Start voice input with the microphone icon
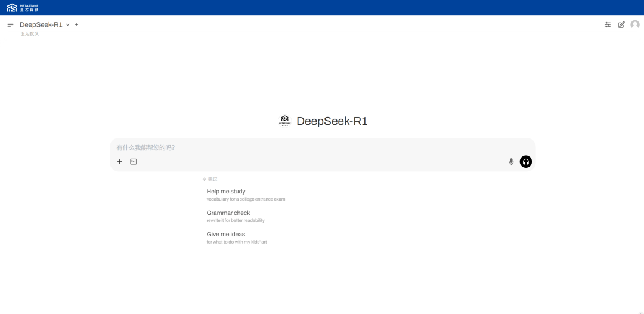This screenshot has height=314, width=644. 512,162
